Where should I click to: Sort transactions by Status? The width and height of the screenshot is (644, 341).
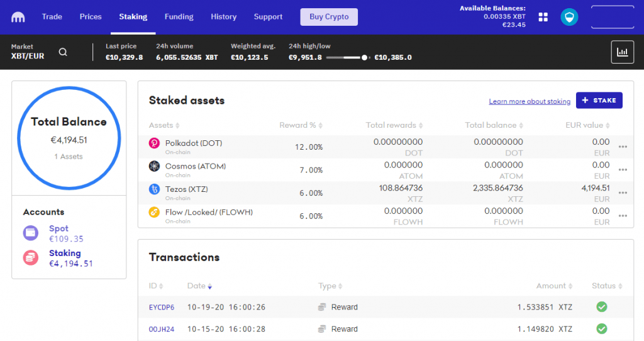pos(607,286)
